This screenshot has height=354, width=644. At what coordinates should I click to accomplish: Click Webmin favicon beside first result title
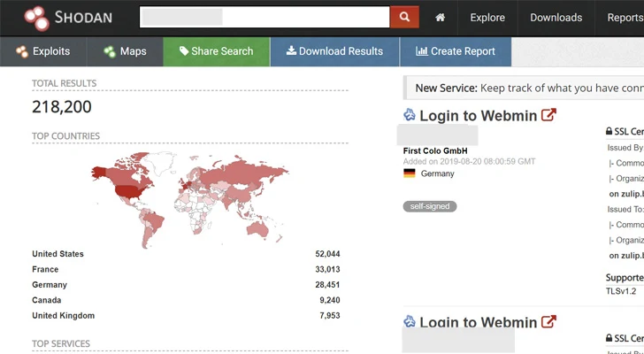(410, 114)
